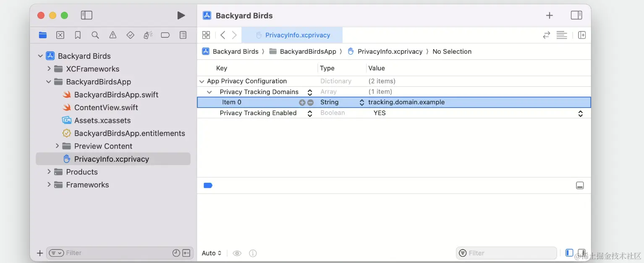Toggle the inspector panel on right
Viewport: 644px width, 263px height.
click(576, 15)
